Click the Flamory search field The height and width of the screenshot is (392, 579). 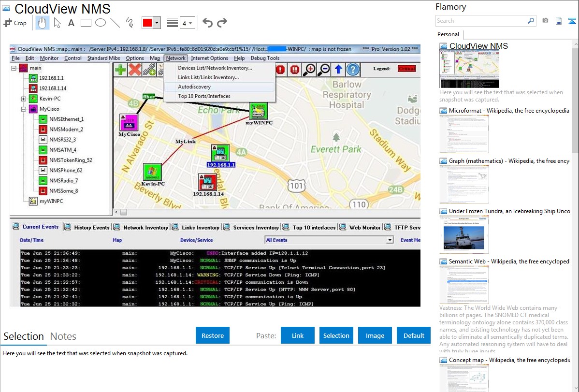[x=485, y=21]
